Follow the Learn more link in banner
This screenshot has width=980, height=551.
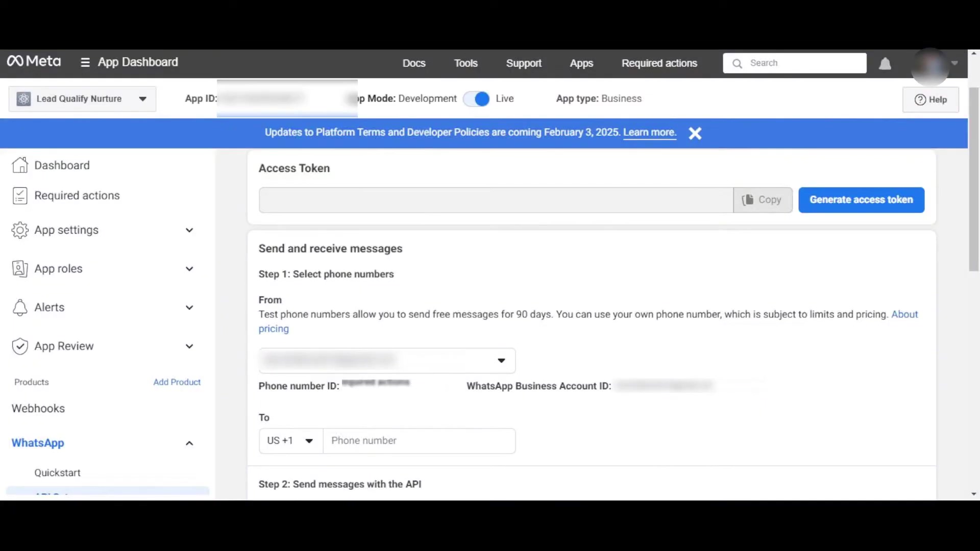click(x=650, y=133)
